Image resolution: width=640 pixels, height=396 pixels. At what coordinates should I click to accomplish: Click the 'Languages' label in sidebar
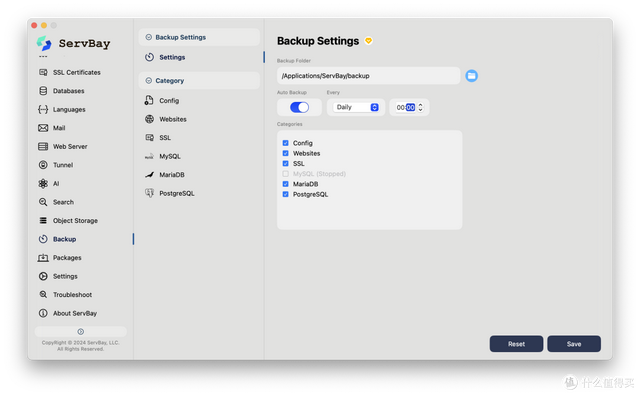pos(69,109)
